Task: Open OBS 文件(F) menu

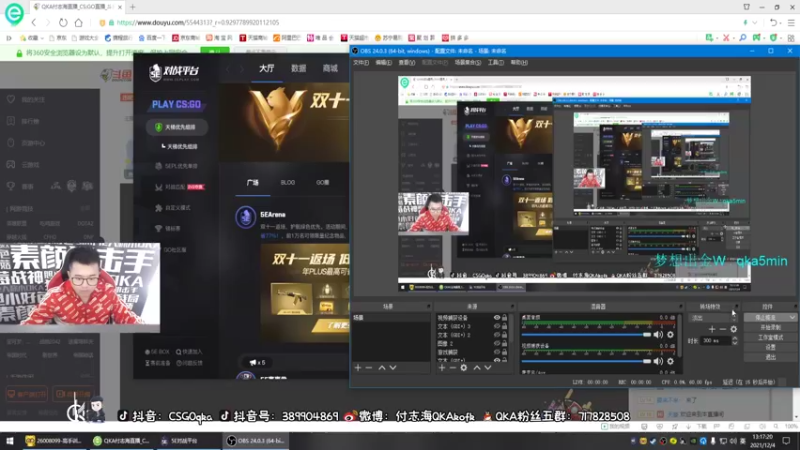Action: point(361,63)
